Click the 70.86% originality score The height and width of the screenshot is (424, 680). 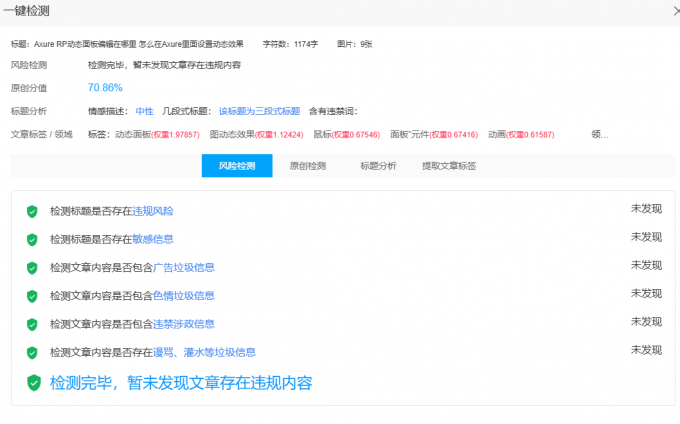click(105, 88)
